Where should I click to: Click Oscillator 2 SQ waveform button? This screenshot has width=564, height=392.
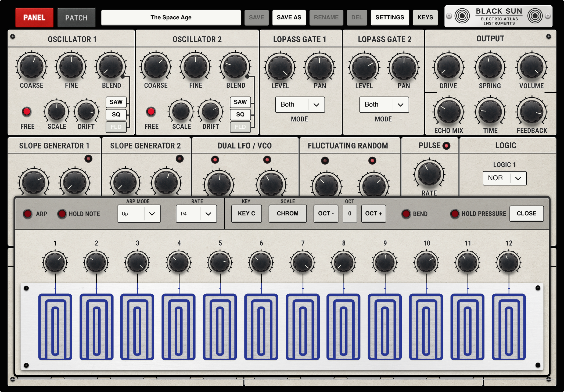point(240,114)
